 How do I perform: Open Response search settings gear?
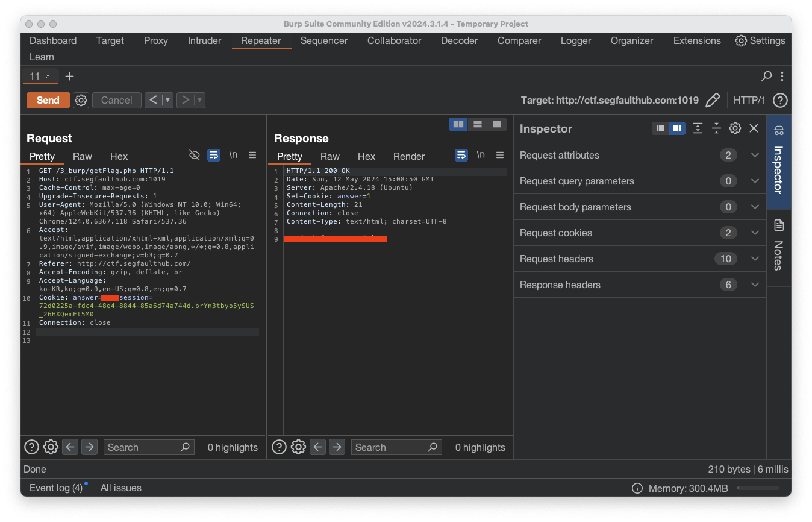pos(298,447)
